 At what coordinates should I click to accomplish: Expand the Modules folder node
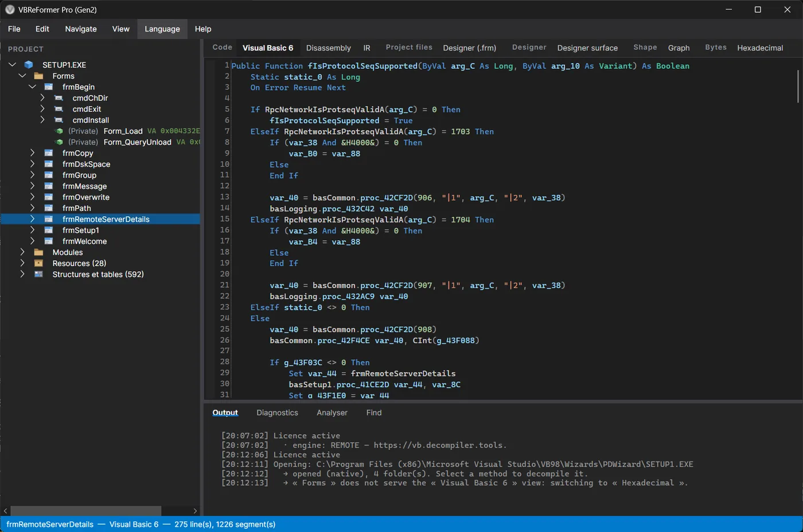22,252
